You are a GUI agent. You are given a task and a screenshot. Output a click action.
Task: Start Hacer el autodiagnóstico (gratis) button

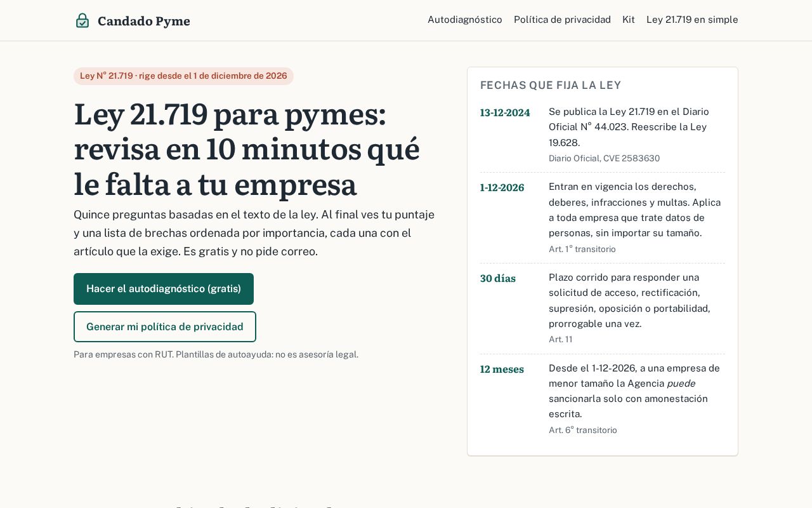point(164,289)
